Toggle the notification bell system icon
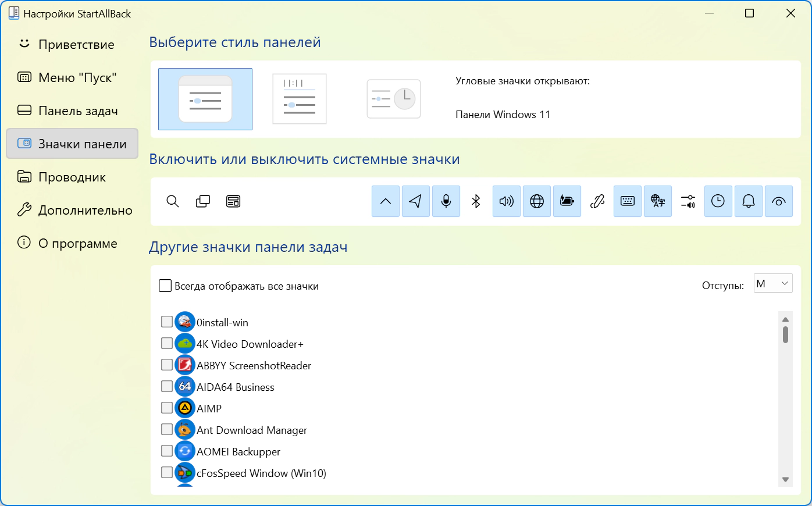The image size is (812, 506). coord(749,201)
